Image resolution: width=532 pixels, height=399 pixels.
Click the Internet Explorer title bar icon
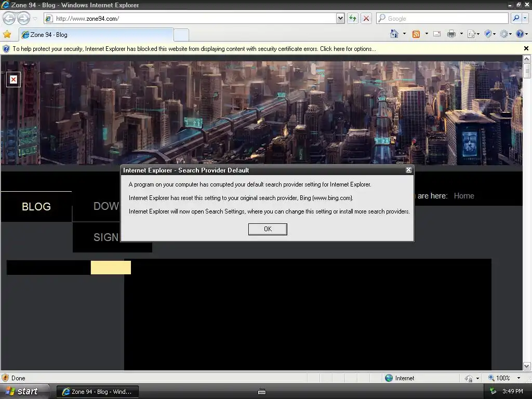point(5,5)
